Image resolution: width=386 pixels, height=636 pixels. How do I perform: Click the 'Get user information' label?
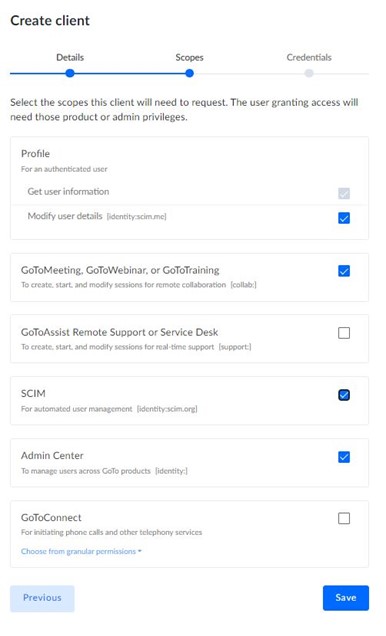[x=68, y=191]
